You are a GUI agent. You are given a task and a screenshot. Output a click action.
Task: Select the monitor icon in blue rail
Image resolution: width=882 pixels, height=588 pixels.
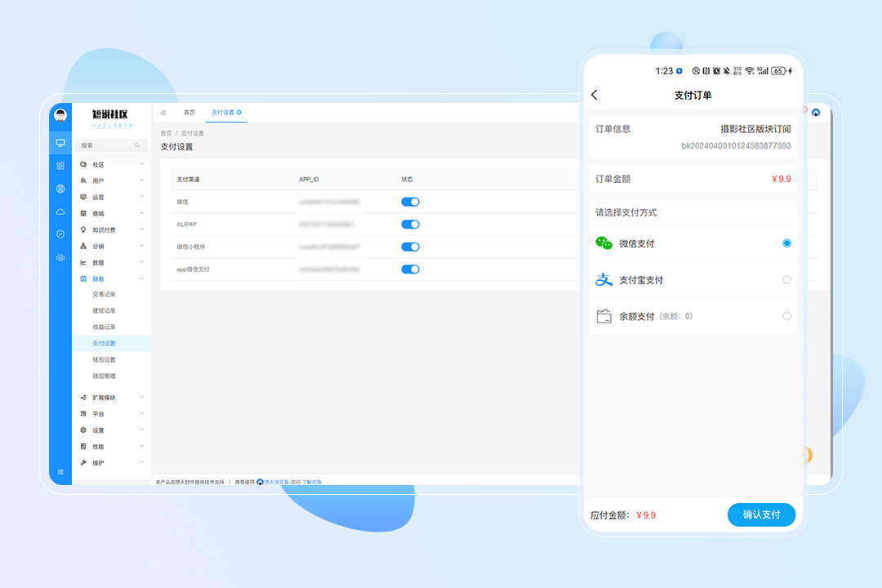tap(60, 143)
